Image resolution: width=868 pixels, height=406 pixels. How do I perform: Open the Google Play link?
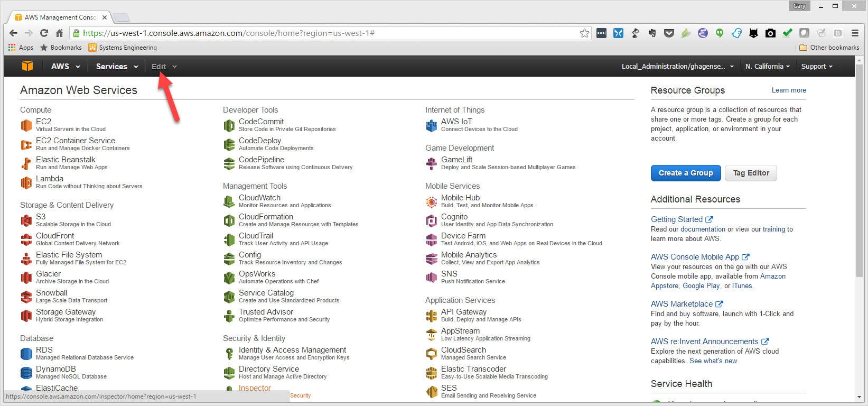(701, 286)
